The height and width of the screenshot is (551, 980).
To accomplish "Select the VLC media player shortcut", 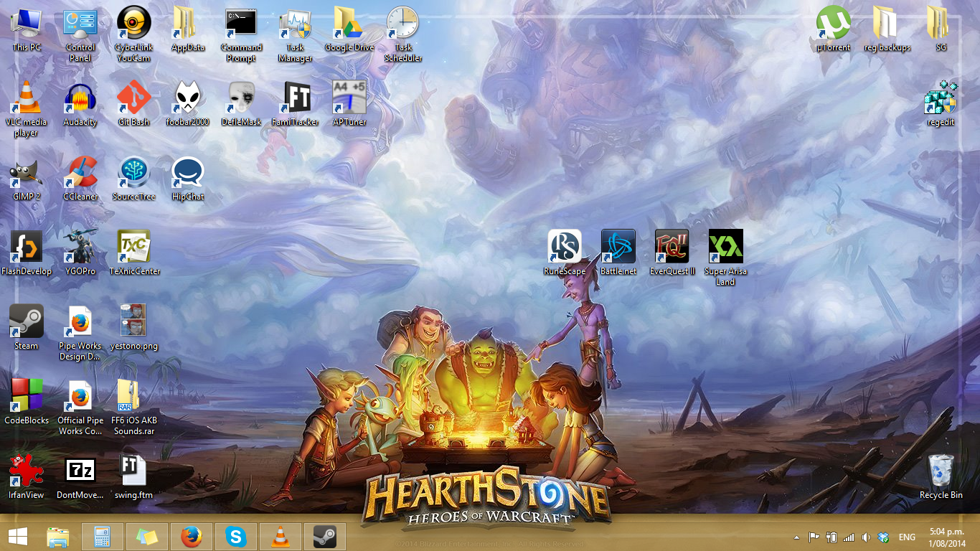I will pos(27,109).
